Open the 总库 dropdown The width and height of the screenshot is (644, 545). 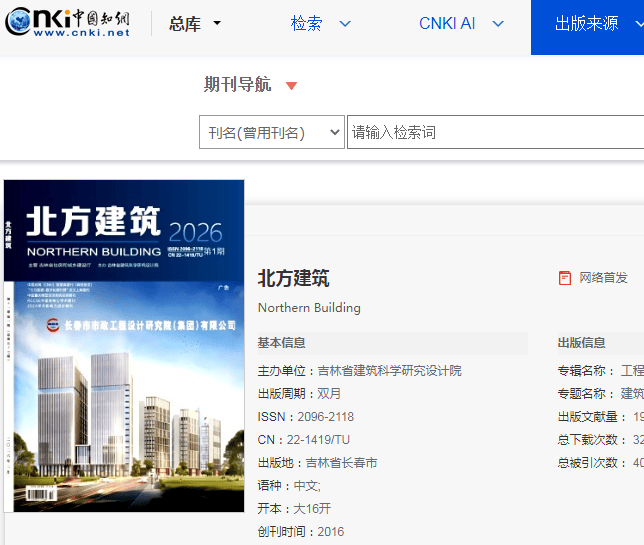click(x=195, y=24)
